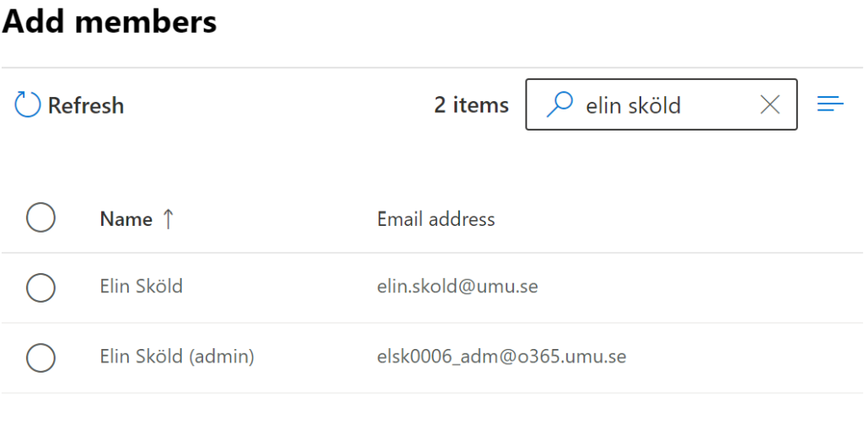
Task: Click the Refresh text label
Action: click(86, 105)
